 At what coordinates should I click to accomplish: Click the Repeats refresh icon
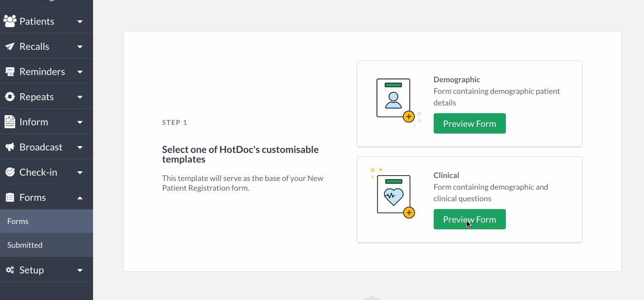(10, 97)
